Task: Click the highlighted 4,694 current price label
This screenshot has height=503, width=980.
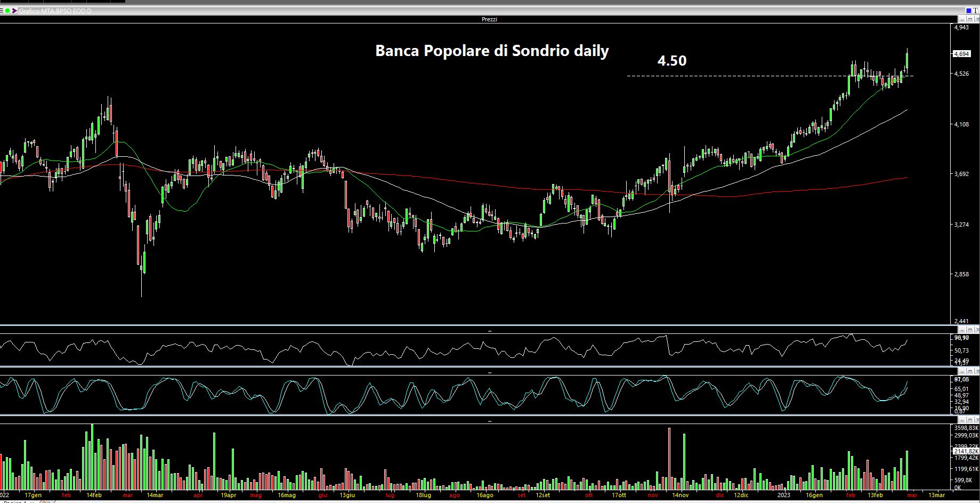Action: [x=961, y=54]
